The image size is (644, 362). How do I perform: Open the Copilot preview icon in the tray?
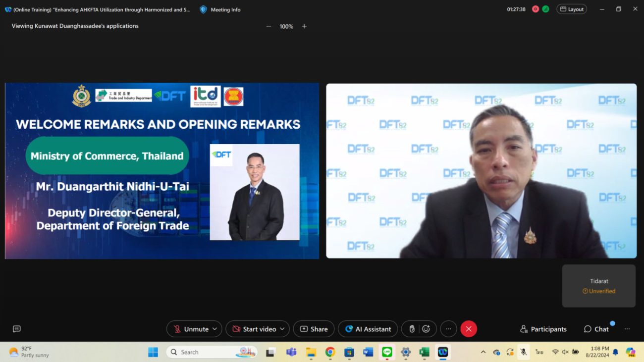coord(631,352)
